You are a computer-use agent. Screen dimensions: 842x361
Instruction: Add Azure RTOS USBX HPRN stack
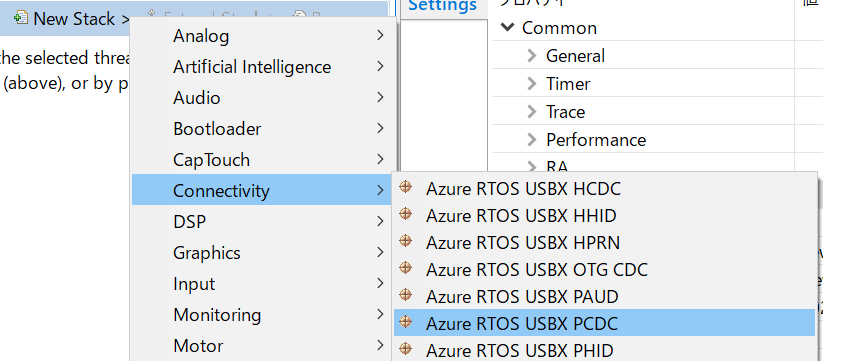(605, 242)
